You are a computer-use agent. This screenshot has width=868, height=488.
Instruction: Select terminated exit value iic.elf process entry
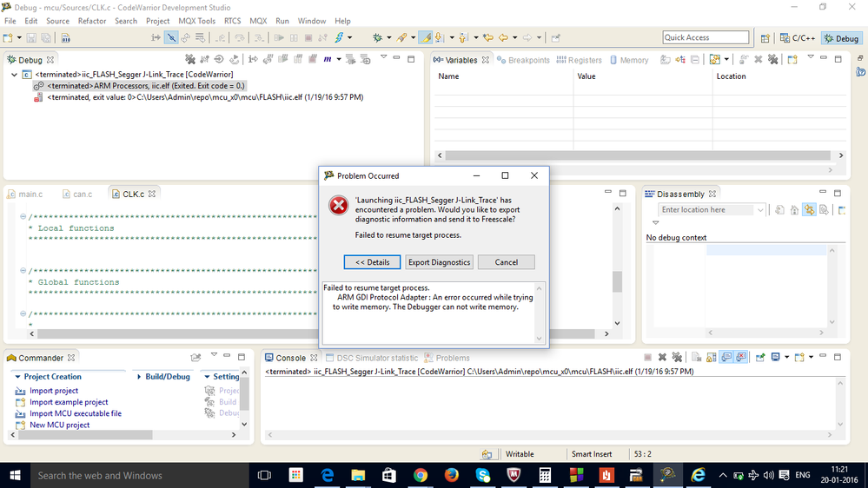point(199,97)
